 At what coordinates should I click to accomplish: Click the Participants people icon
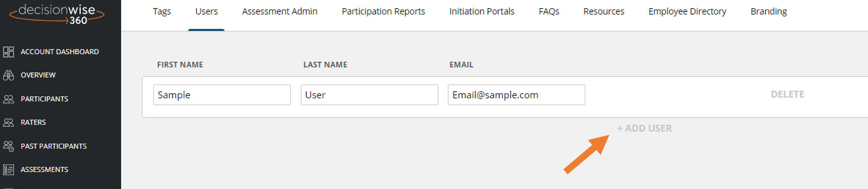coord(9,99)
